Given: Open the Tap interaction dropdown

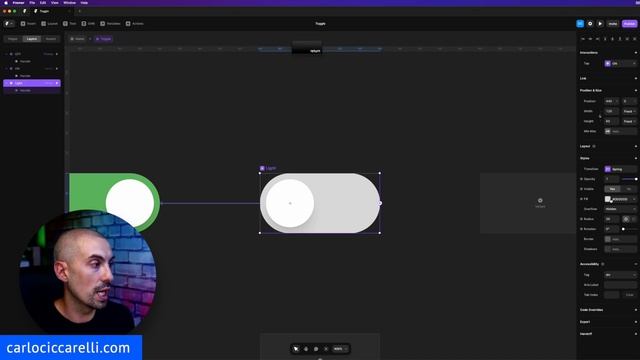Looking at the screenshot, I should [620, 63].
